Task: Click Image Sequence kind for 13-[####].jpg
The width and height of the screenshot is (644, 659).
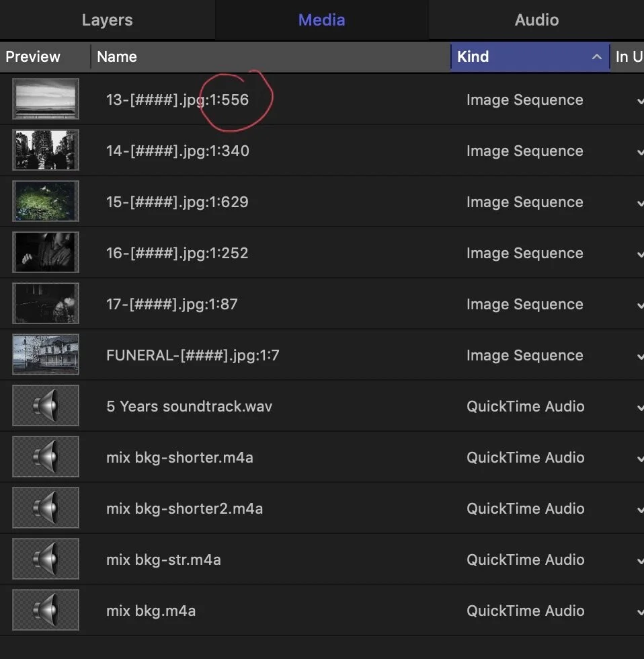Action: (525, 100)
